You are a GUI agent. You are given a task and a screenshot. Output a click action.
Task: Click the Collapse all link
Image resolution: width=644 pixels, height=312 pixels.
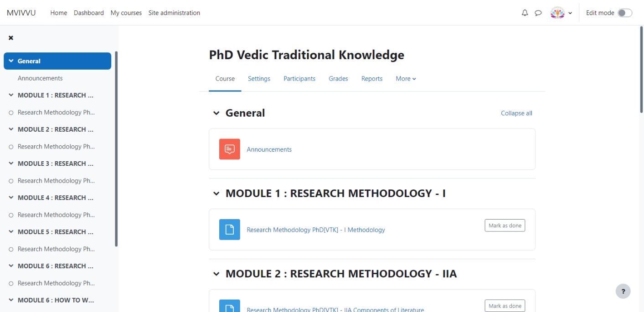coord(516,113)
